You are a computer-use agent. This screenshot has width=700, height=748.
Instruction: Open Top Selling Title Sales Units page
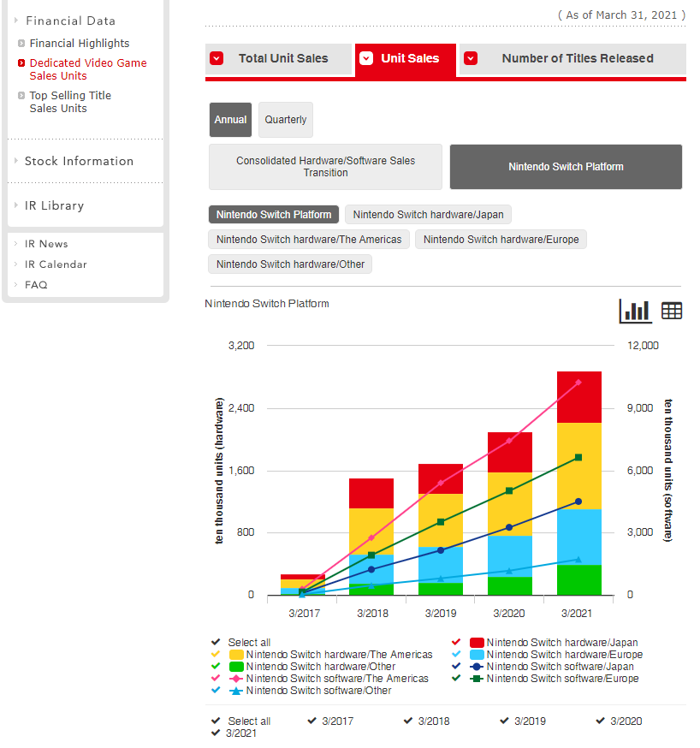point(70,102)
